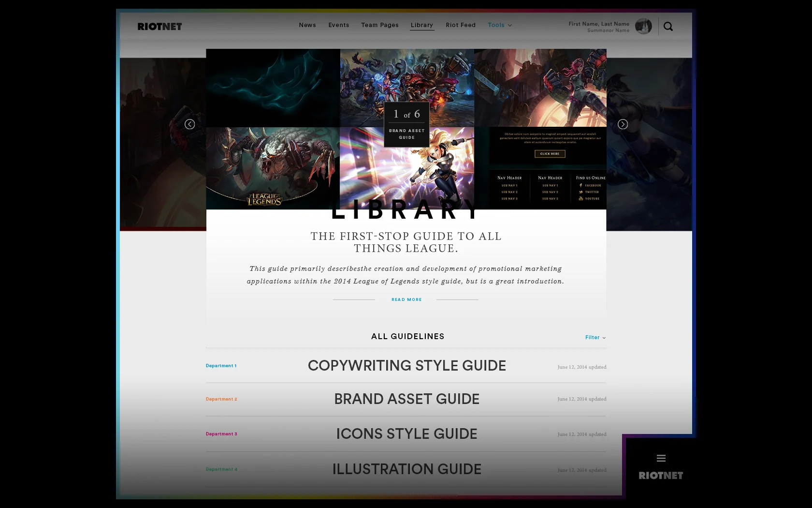The width and height of the screenshot is (812, 508).
Task: Open the hamburger menu in corner panel
Action: pos(661,458)
